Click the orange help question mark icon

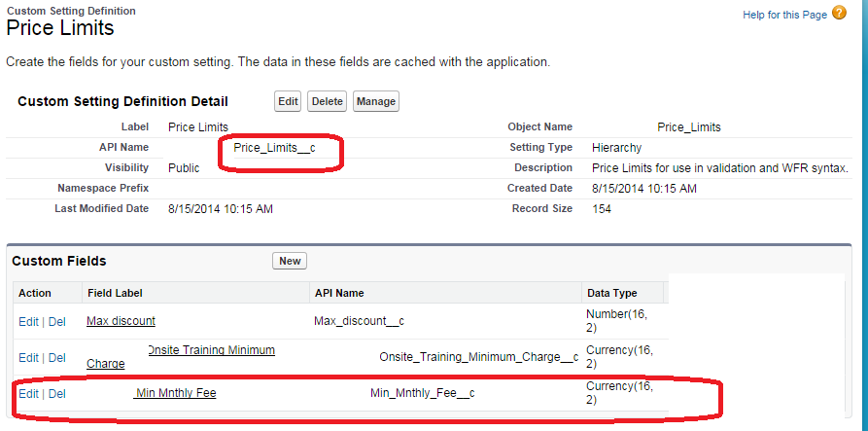coord(840,13)
